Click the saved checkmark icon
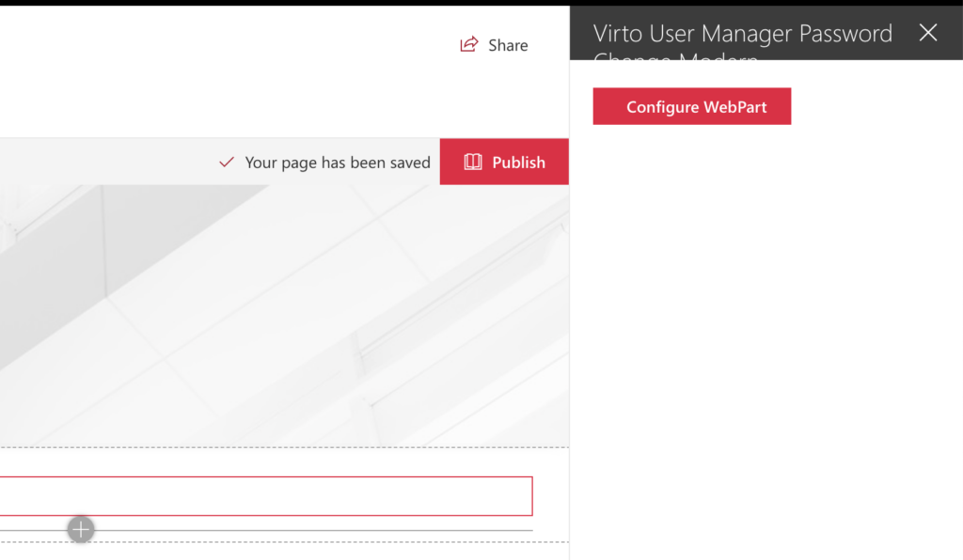Image resolution: width=963 pixels, height=560 pixels. pos(227,162)
